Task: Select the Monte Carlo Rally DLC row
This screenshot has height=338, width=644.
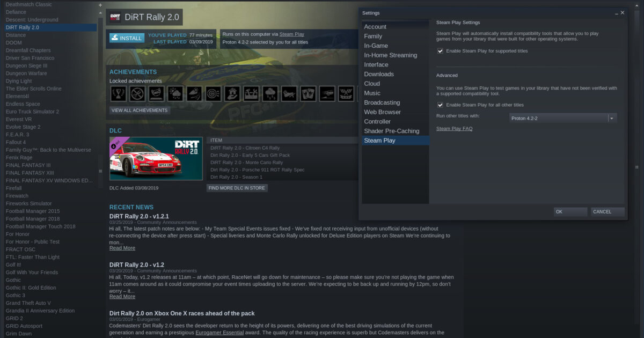Action: (247, 163)
